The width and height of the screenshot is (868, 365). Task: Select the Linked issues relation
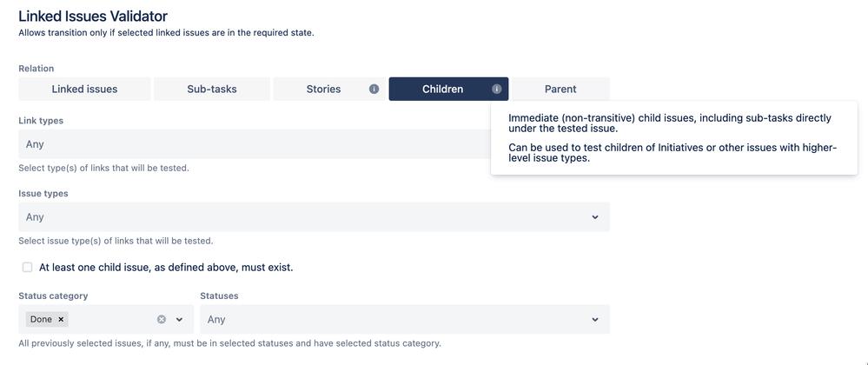point(84,89)
